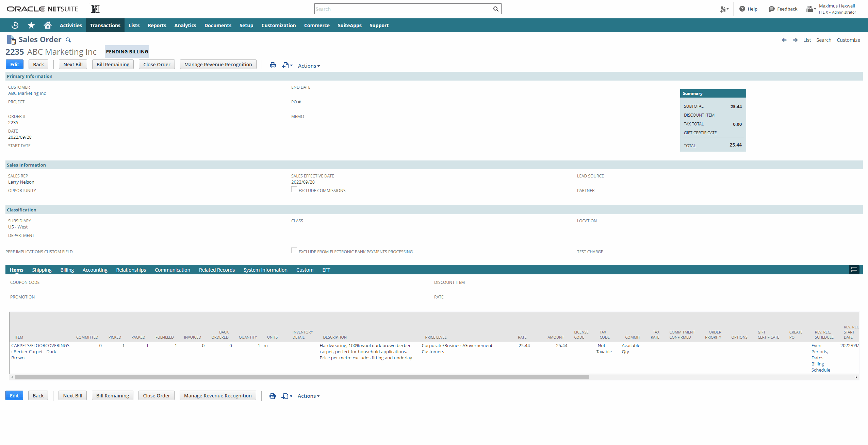Open the Reports menu

point(157,25)
